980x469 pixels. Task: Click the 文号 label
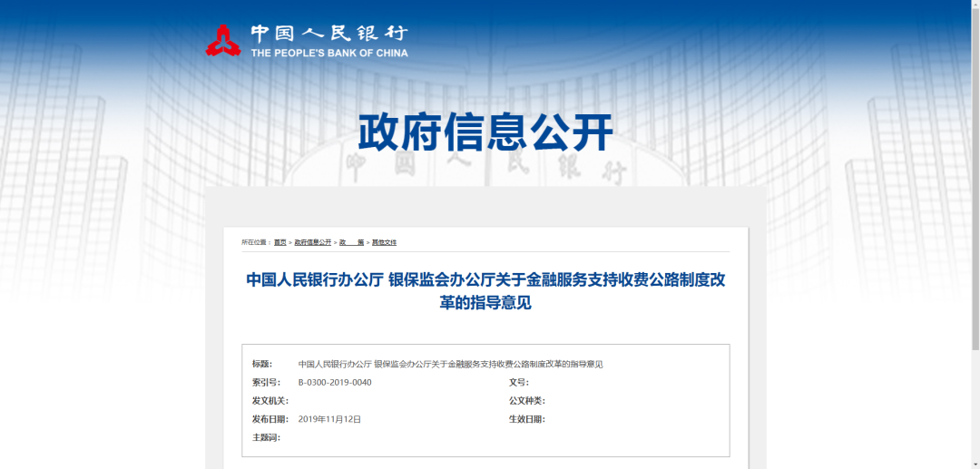point(519,383)
